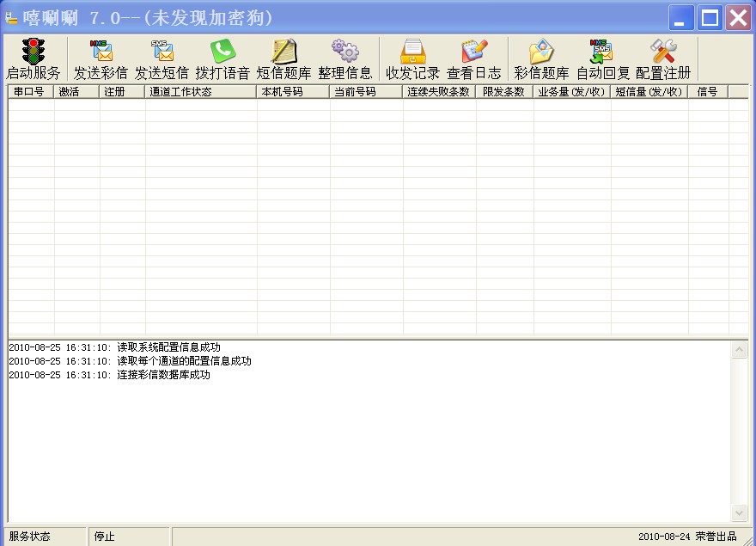Sort by the 串口号 column header
Screen dimensions: 756x546
(x=31, y=92)
